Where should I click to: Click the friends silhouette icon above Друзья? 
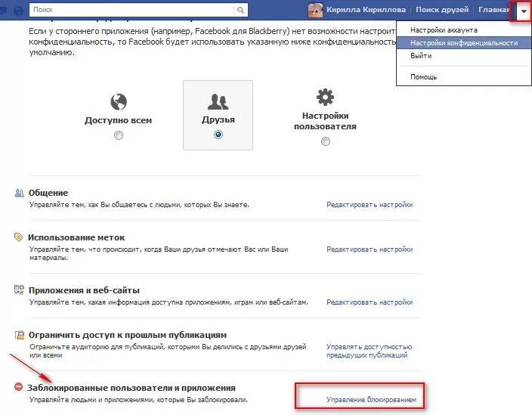(x=218, y=101)
